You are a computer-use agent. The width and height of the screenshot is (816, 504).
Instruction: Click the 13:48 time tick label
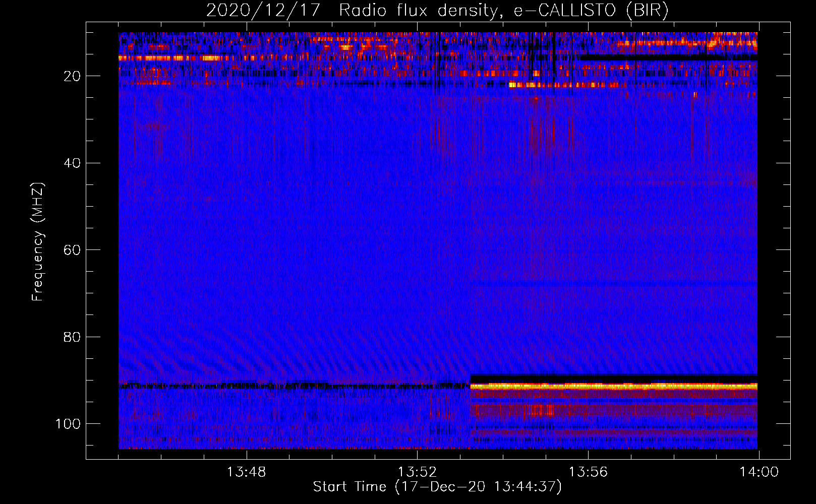point(246,472)
